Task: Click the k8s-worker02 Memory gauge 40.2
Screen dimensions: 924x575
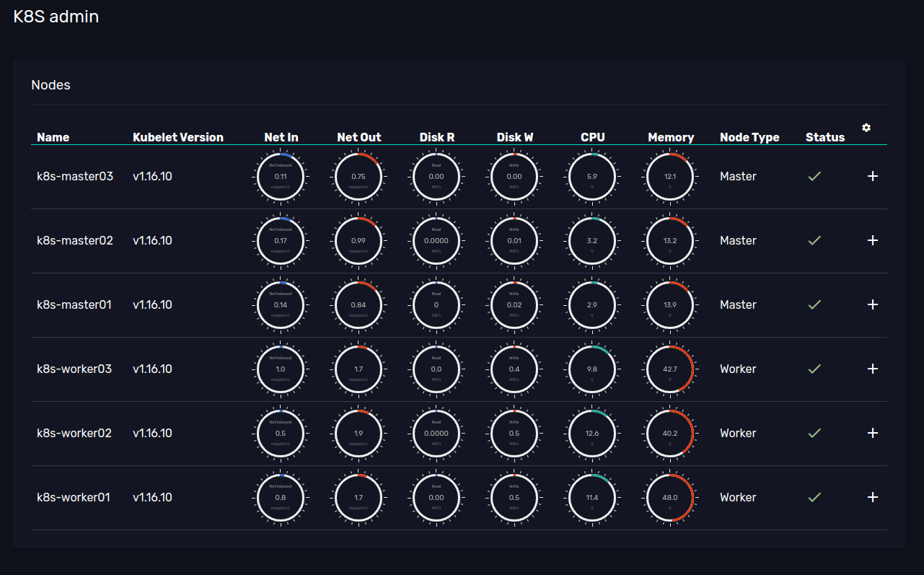Action: click(x=671, y=433)
